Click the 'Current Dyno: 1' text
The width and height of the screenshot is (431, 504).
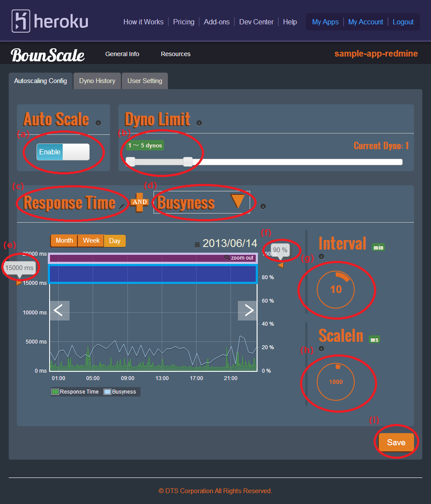(x=381, y=146)
